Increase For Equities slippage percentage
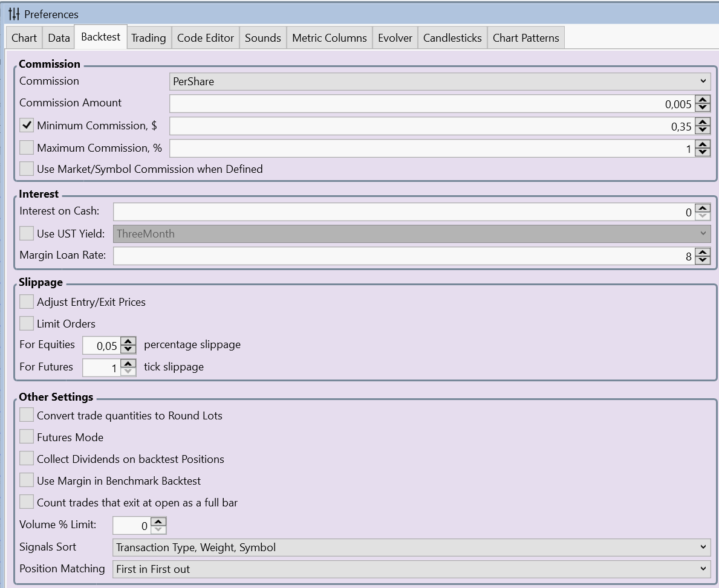Image resolution: width=719 pixels, height=588 pixels. tap(128, 341)
